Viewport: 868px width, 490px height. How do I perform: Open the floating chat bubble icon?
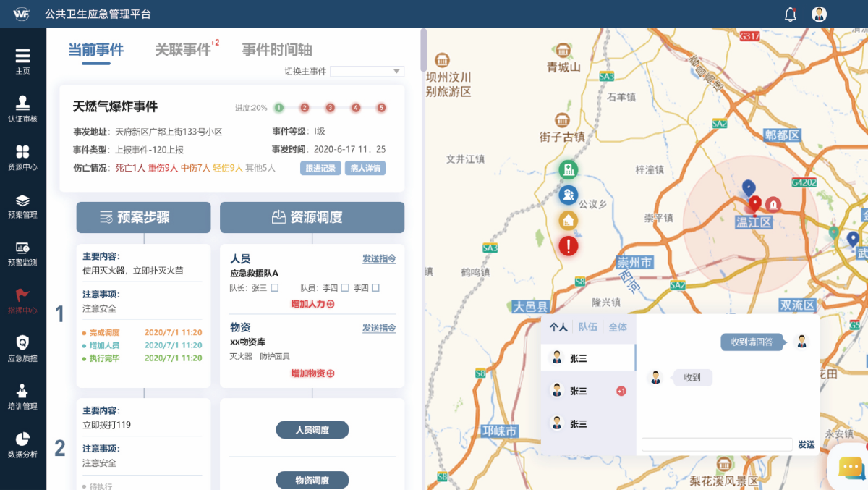pos(851,468)
